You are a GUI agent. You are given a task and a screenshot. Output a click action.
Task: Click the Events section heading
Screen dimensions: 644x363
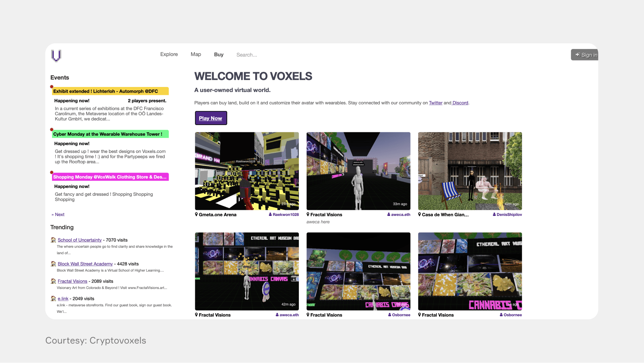tap(60, 78)
